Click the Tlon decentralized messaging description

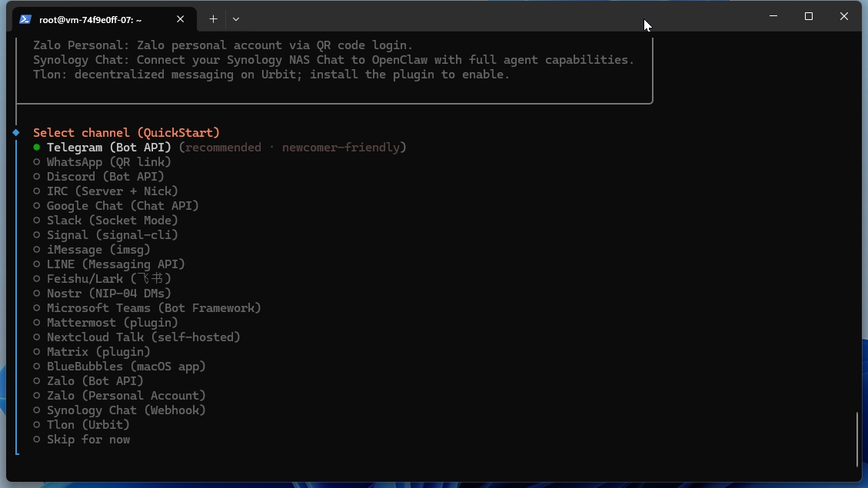click(x=271, y=74)
